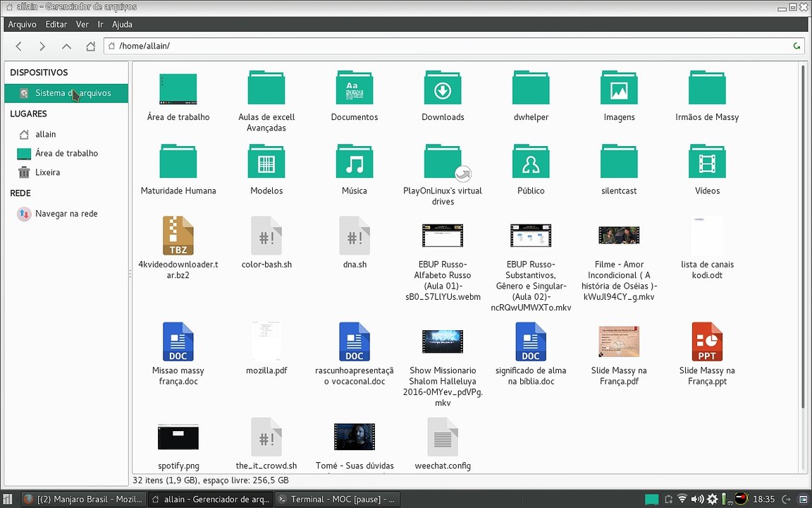
Task: Open the Editar menu
Action: tap(56, 25)
